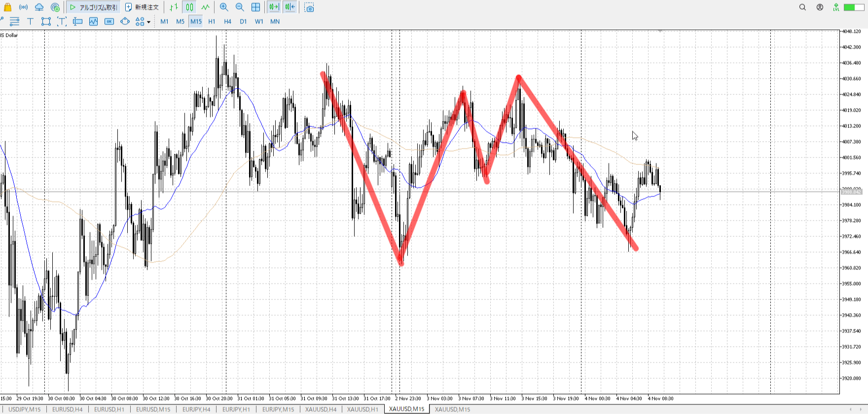The height and width of the screenshot is (414, 868).
Task: Select the D1 timeframe
Action: [243, 22]
